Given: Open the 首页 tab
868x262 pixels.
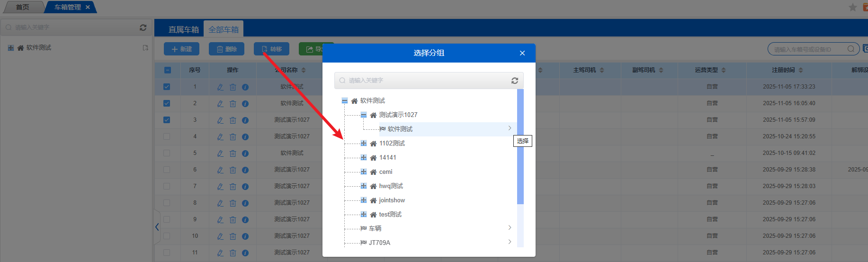Looking at the screenshot, I should pos(22,7).
